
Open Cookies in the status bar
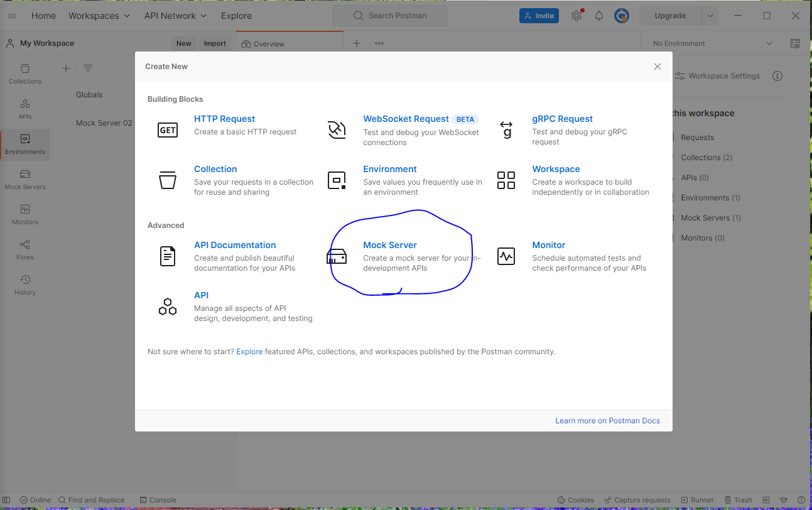[x=576, y=500]
